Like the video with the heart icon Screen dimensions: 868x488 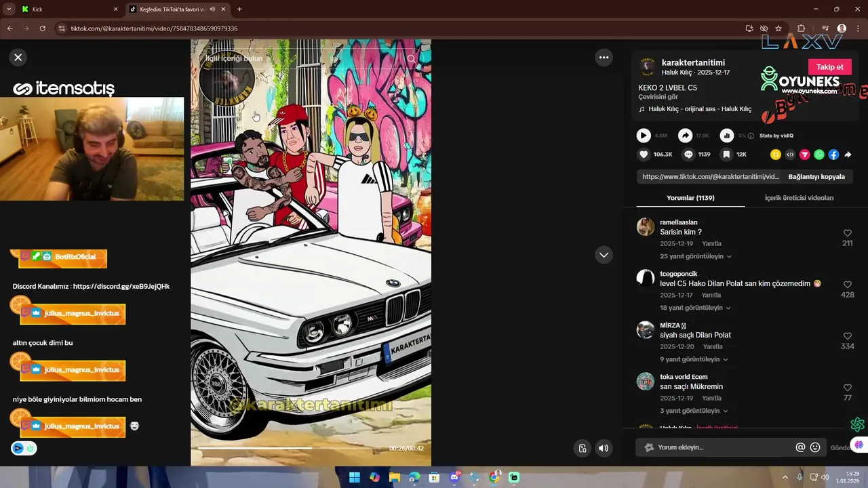[x=644, y=155]
